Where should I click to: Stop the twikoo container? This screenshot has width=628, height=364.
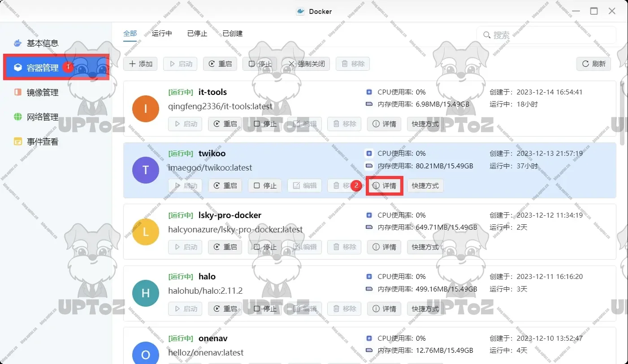(265, 185)
